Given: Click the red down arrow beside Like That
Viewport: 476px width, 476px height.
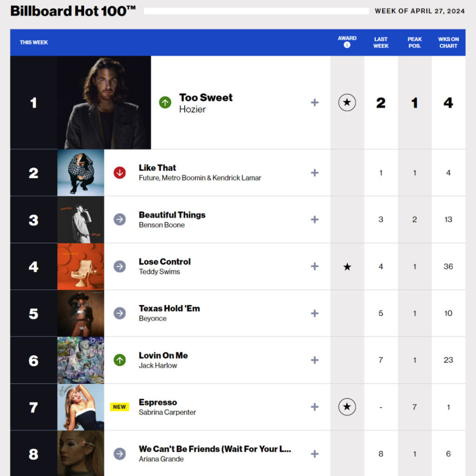Looking at the screenshot, I should pyautogui.click(x=120, y=173).
